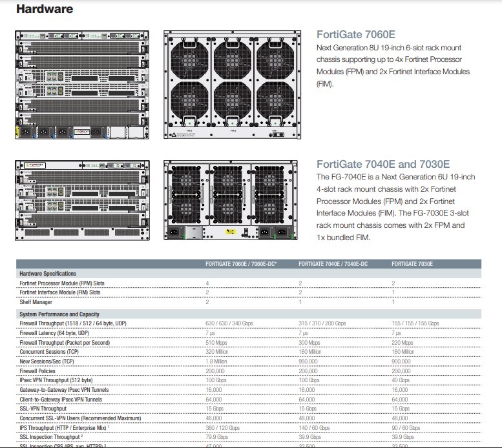
Task: Click the FortiGate 7060E rear fan image
Action: point(232,85)
